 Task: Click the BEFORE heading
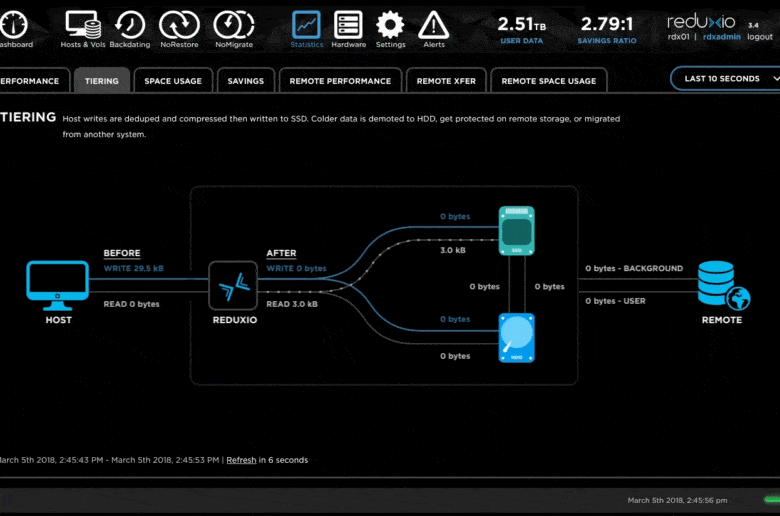coord(122,253)
